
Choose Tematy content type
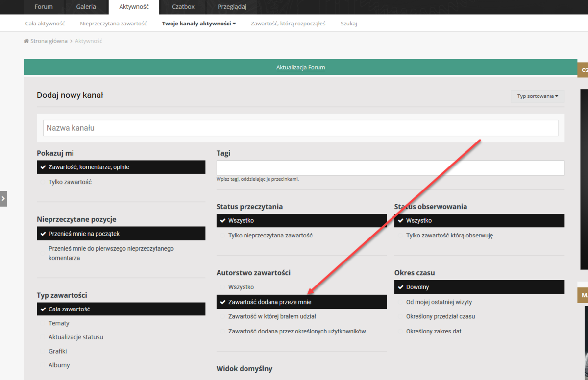[59, 323]
